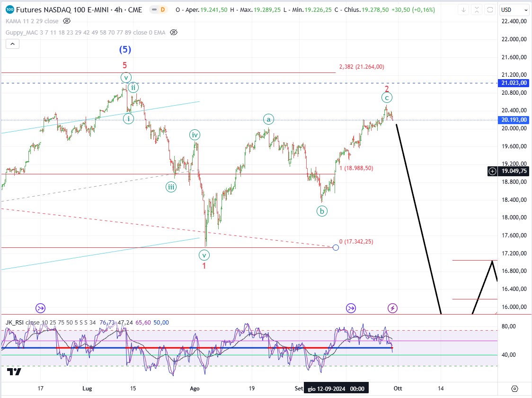
Task: Click the JK_RSI indicator title
Action: 15,323
